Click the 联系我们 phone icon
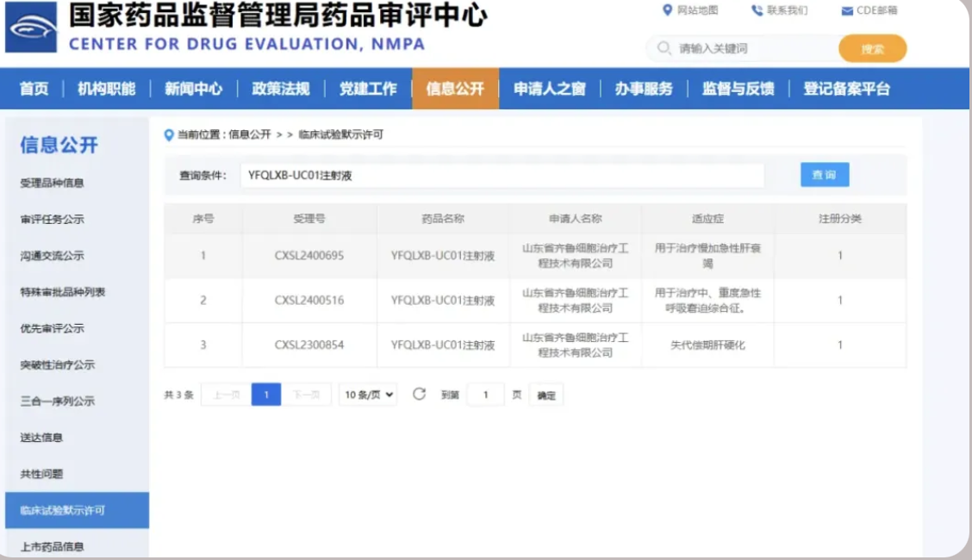This screenshot has height=560, width=972. coord(757,10)
